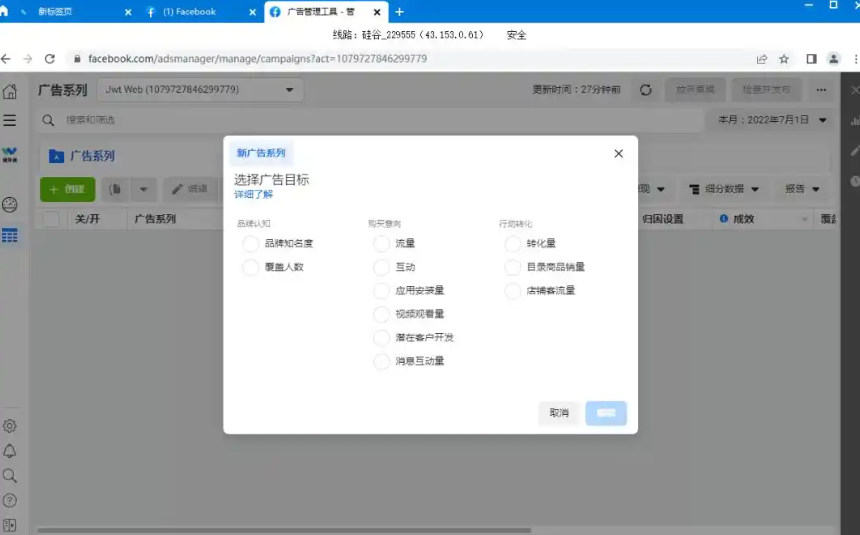Click the duplicate campaign icon
Image resolution: width=860 pixels, height=535 pixels.
115,189
